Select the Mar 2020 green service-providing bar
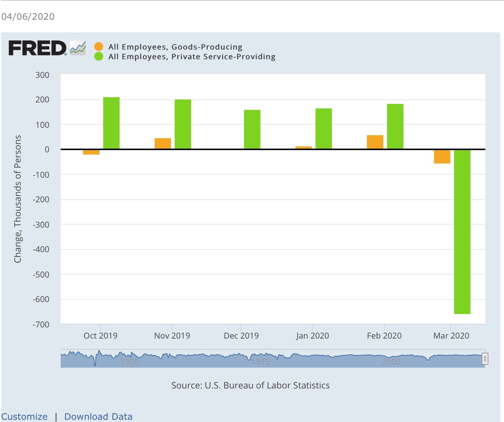Viewport: 504px width, 422px height. tap(462, 232)
